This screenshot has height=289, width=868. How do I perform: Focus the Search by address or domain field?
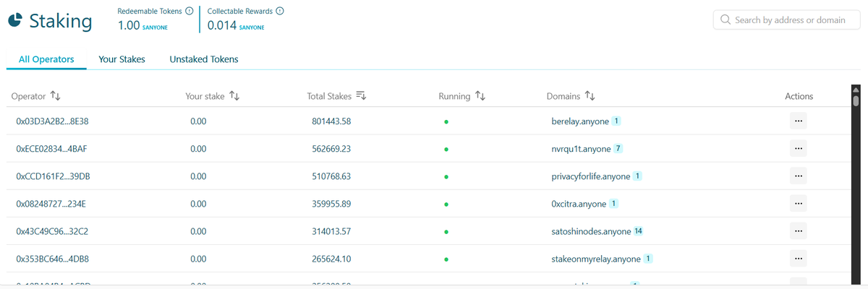point(786,20)
